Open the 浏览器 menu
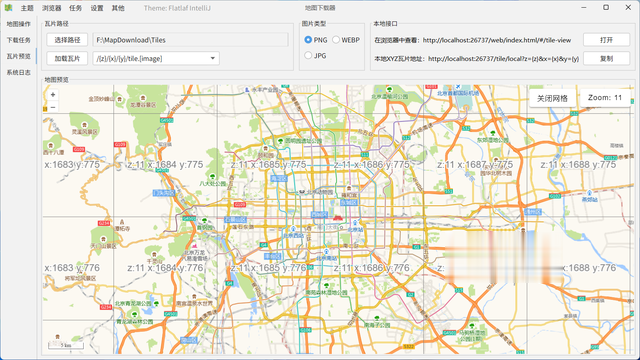 [x=51, y=8]
